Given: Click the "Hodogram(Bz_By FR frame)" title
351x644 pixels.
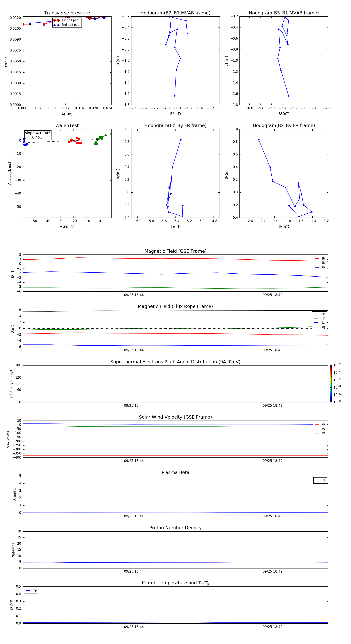Looking at the screenshot, I should click(175, 125).
